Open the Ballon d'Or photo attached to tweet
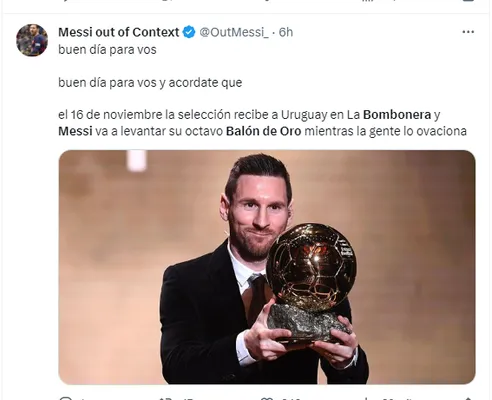 pos(267,267)
